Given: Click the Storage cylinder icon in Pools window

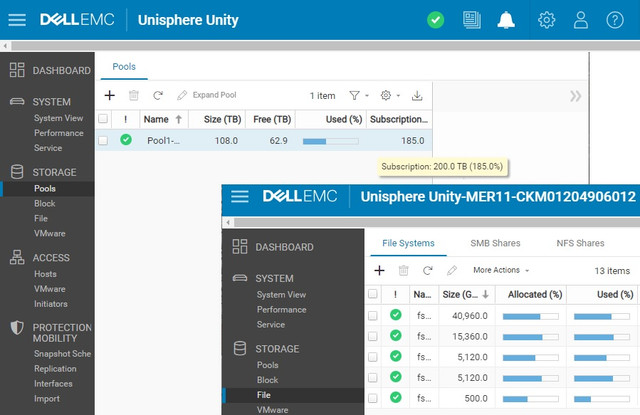Looking at the screenshot, I should [x=17, y=172].
